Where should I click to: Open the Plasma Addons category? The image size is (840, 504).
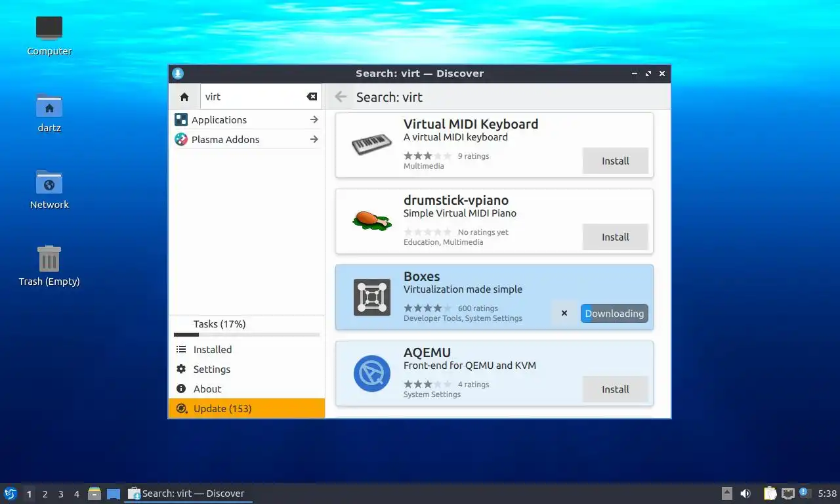pos(247,140)
